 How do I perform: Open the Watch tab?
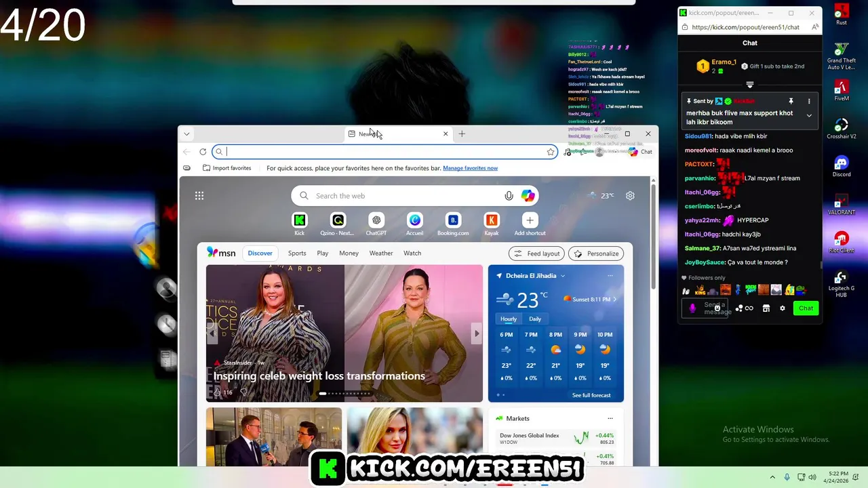[412, 253]
